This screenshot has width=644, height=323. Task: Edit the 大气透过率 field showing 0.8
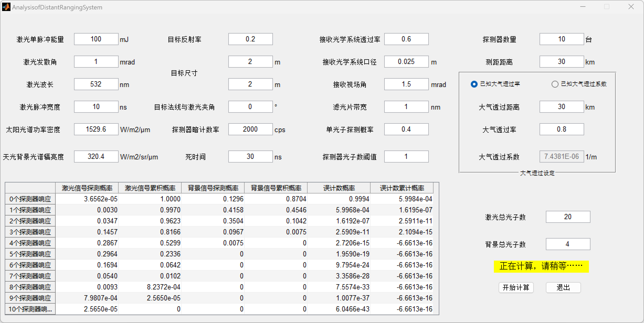pyautogui.click(x=562, y=129)
